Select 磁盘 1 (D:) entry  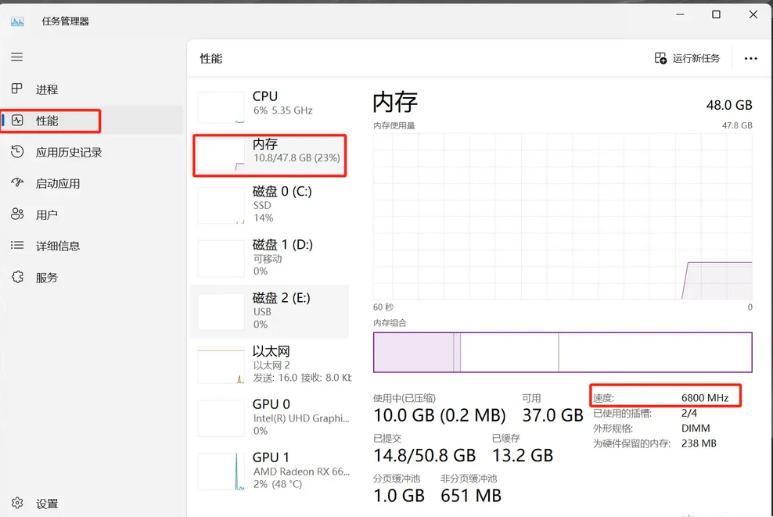click(x=270, y=258)
